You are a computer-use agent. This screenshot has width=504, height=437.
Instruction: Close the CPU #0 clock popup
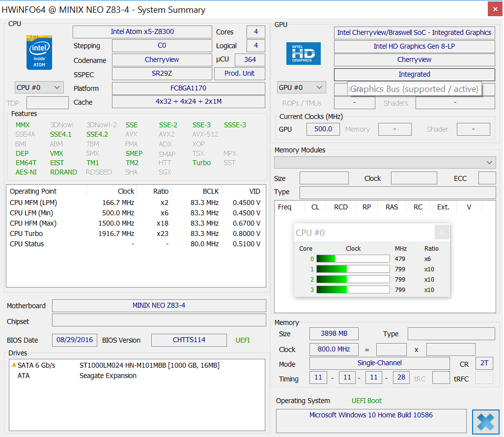click(x=442, y=232)
